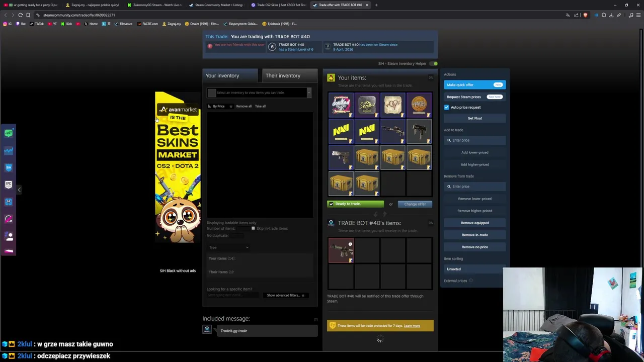Open browser extensions puzzle icon

tap(604, 15)
